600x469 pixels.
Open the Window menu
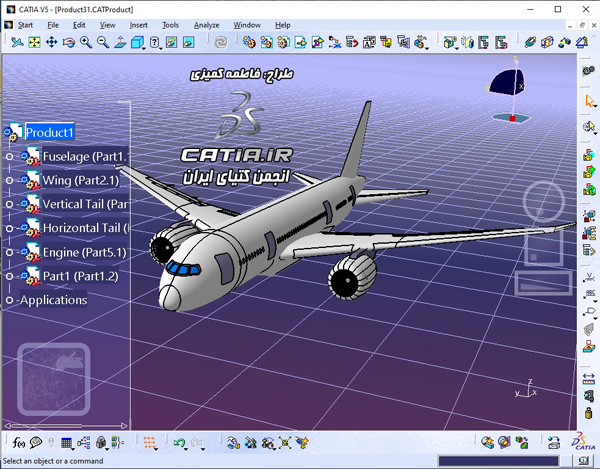click(x=247, y=25)
